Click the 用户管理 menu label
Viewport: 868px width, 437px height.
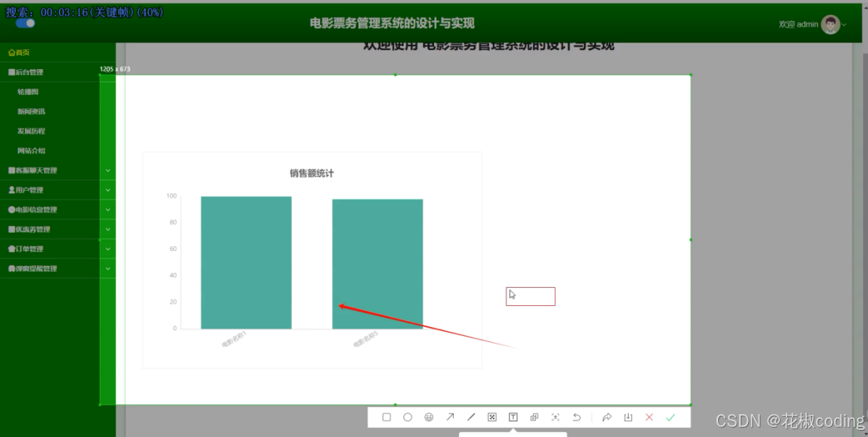29,190
